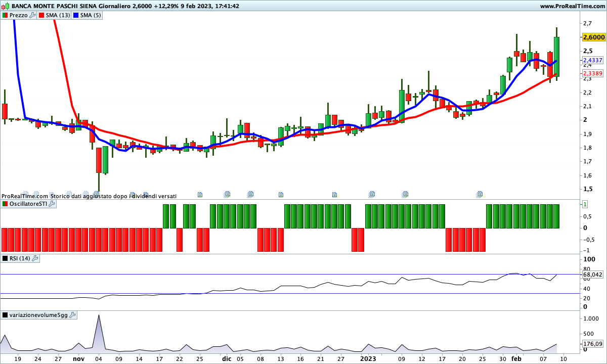Open Prezzo settings via the wrench icon
The height and width of the screenshot is (364, 607).
pyautogui.click(x=33, y=15)
